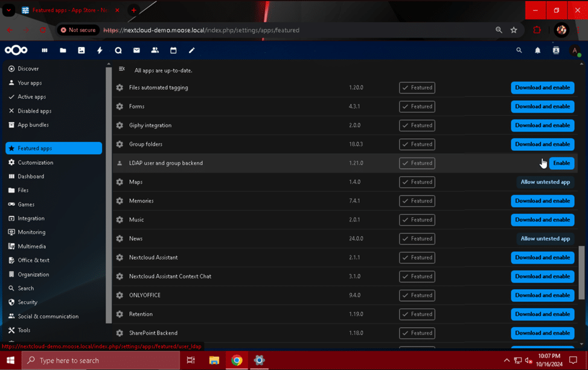
Task: Download and enable Files automated tagging
Action: (542, 88)
